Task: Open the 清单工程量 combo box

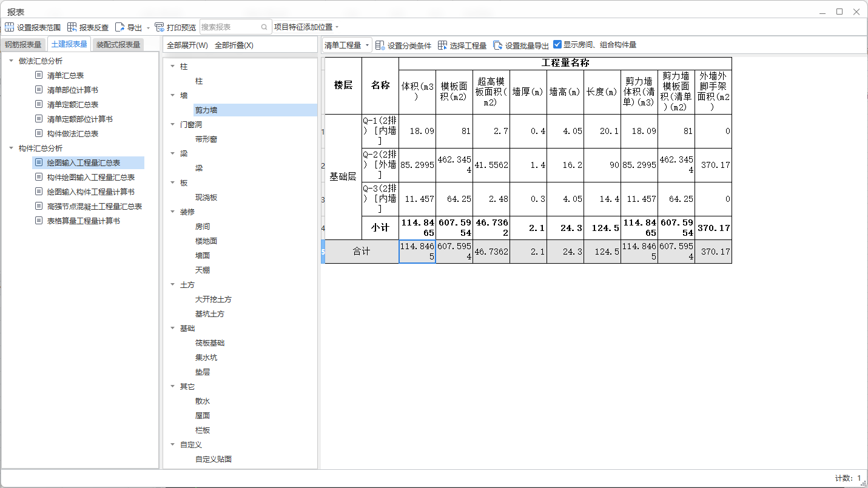Action: 347,45
